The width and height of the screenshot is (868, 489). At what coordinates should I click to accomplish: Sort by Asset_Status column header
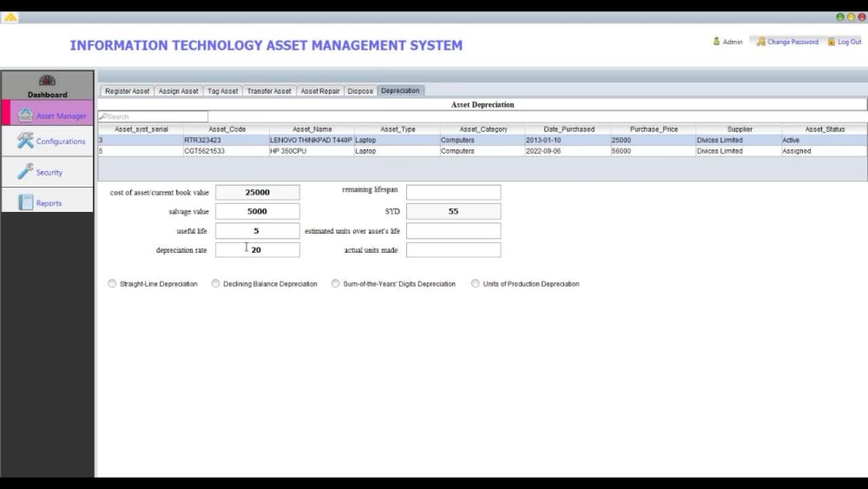point(825,129)
